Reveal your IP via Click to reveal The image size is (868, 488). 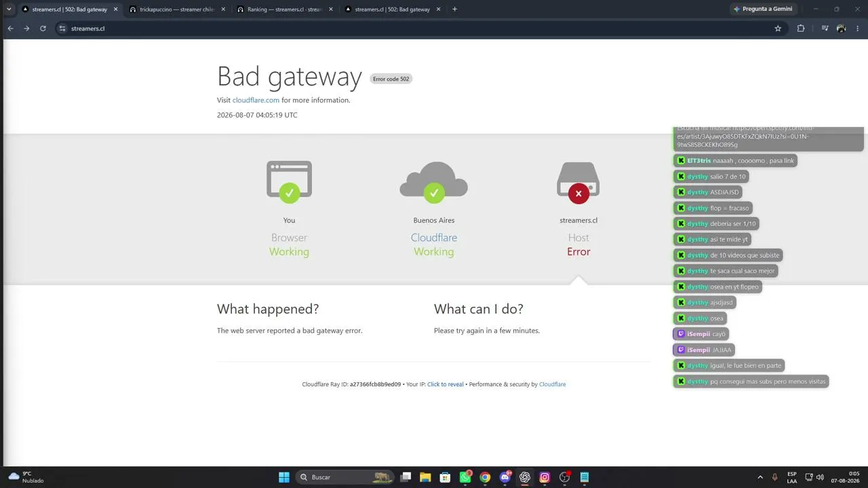tap(446, 384)
